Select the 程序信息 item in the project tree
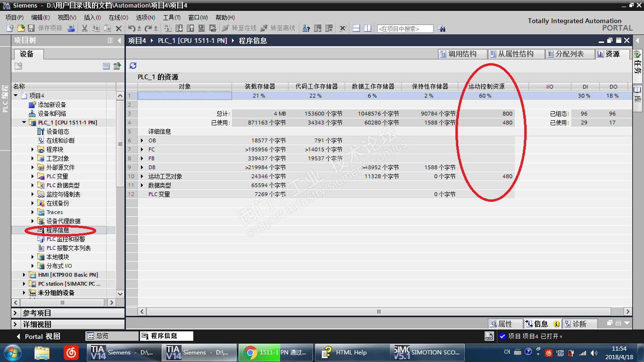This screenshot has width=644, height=362. click(x=58, y=230)
